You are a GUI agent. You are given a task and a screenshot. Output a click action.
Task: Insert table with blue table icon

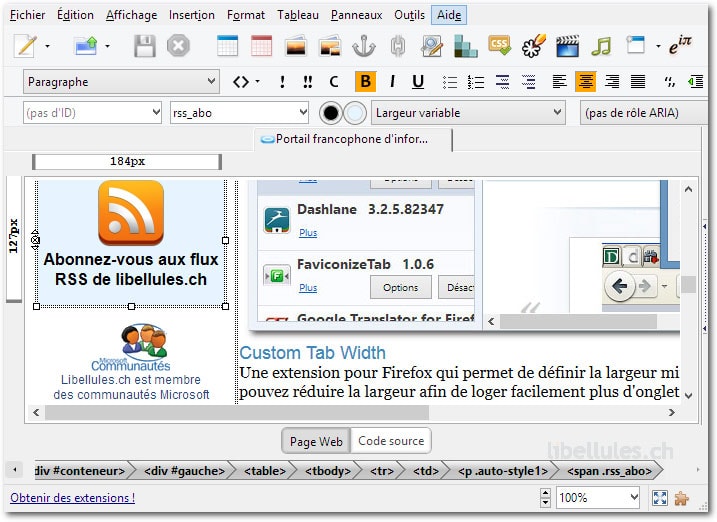pos(227,46)
